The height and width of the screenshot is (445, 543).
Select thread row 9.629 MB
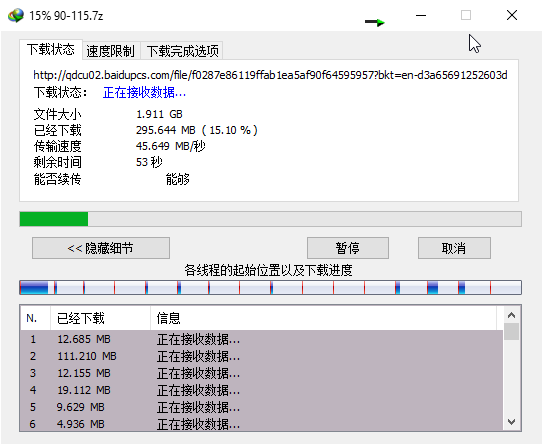[x=261, y=407]
